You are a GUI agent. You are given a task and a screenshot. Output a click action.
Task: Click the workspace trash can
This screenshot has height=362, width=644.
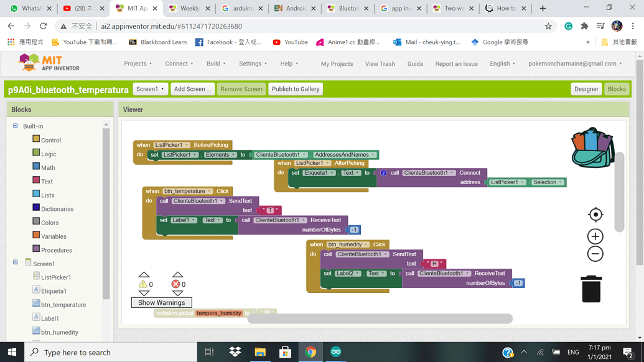pyautogui.click(x=591, y=287)
